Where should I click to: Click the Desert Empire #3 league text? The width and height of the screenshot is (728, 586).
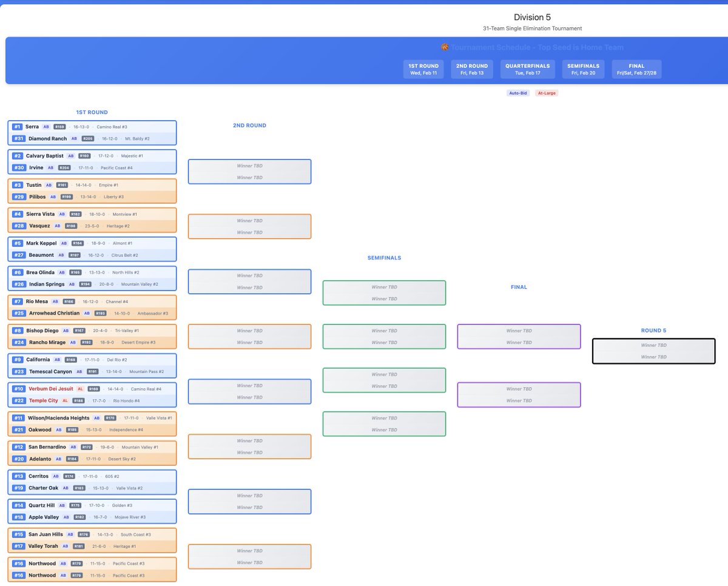click(x=139, y=342)
